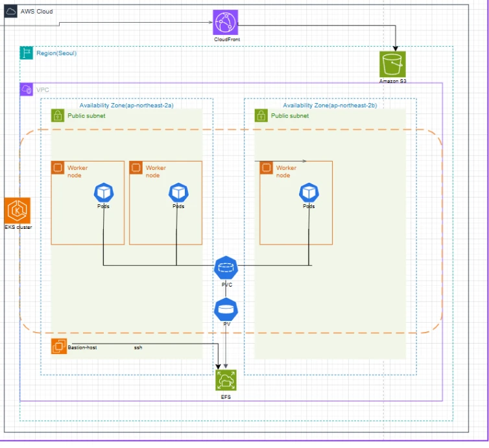489x448 pixels.
Task: Select the CloudFront icon
Action: [x=225, y=23]
